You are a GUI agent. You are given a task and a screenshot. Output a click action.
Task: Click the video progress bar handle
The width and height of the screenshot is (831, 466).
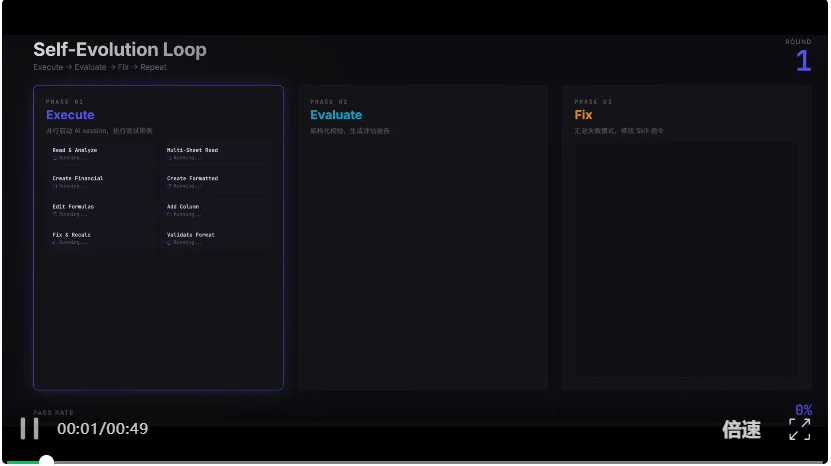point(46,461)
